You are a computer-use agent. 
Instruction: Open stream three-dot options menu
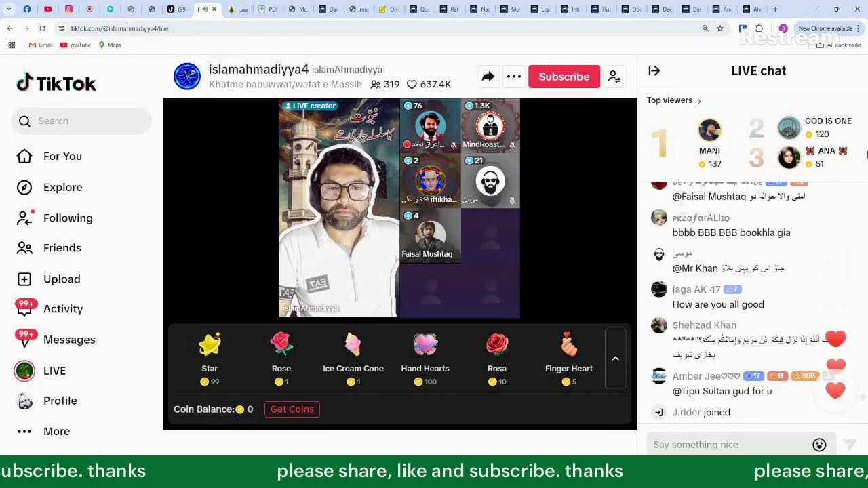(514, 77)
